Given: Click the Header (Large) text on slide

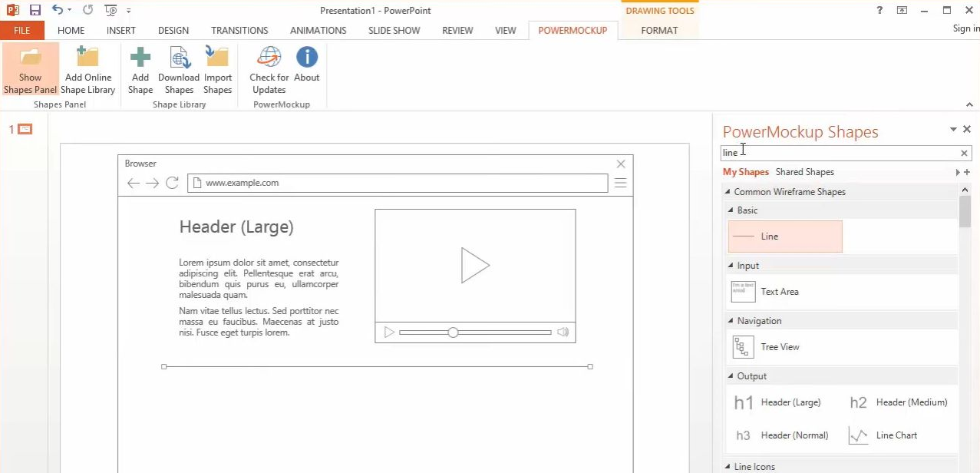Looking at the screenshot, I should 236,227.
